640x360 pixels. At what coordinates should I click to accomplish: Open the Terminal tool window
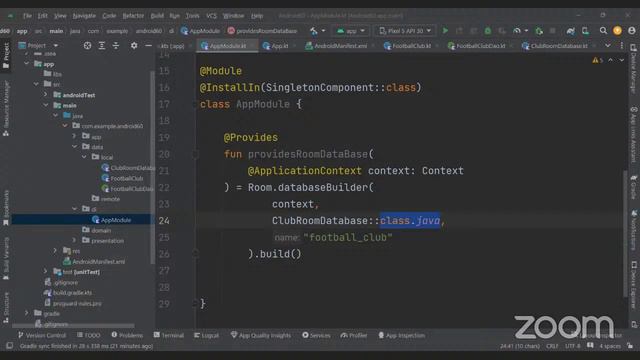(169, 335)
